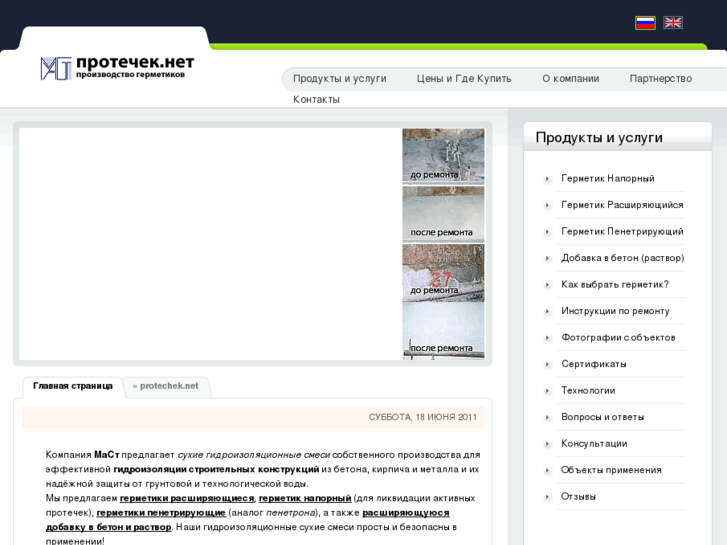Open Фотографии с объектов link
The width and height of the screenshot is (727, 545).
(x=618, y=337)
